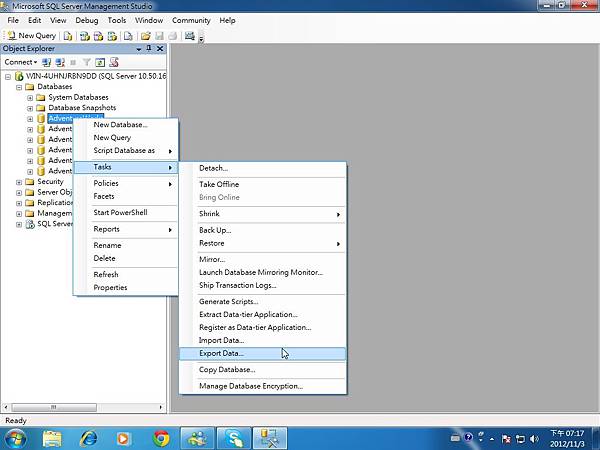The image size is (600, 450).
Task: Click Analysis Services DMX Query icon
Action: pos(98,36)
